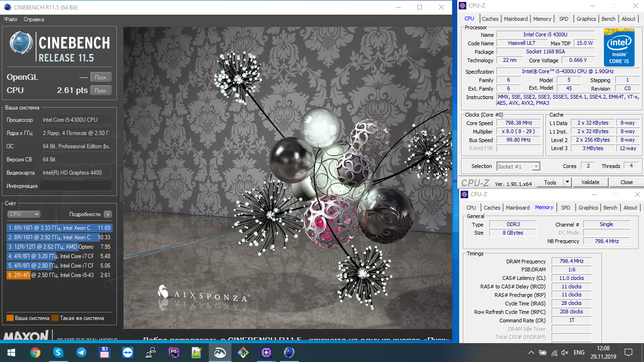The width and height of the screenshot is (644, 362).
Task: Show hidden system tray icons
Action: tap(531, 353)
